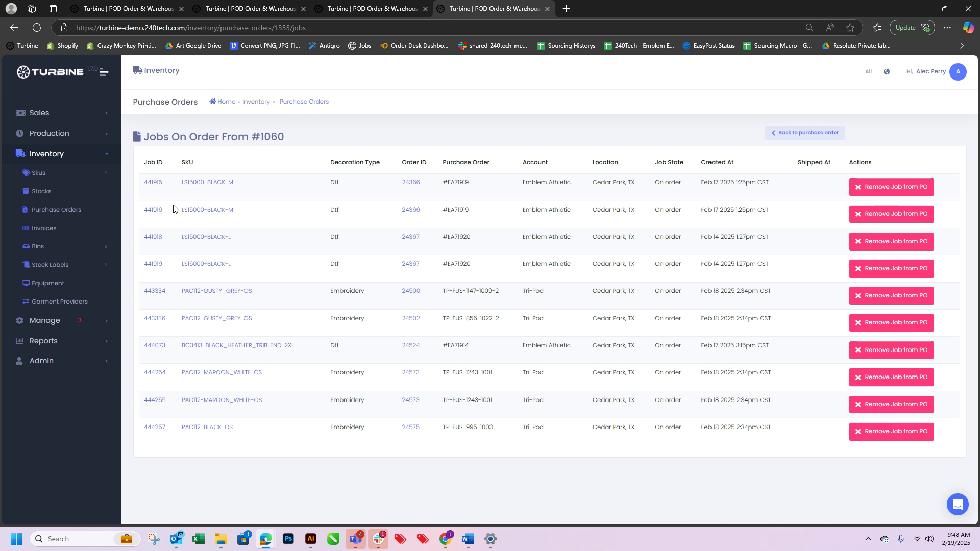Toggle the sidebar collapse hamburger icon
The width and height of the screenshot is (980, 551).
(x=104, y=72)
